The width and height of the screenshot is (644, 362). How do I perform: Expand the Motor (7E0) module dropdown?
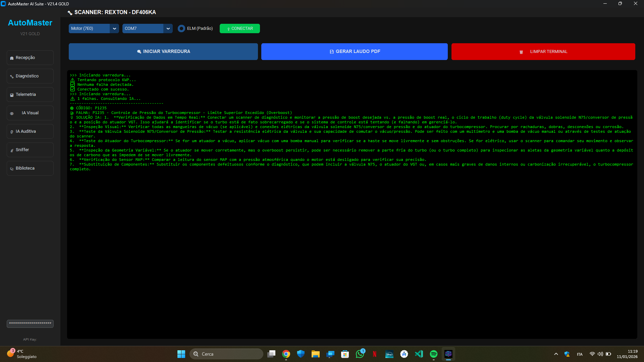pyautogui.click(x=114, y=28)
